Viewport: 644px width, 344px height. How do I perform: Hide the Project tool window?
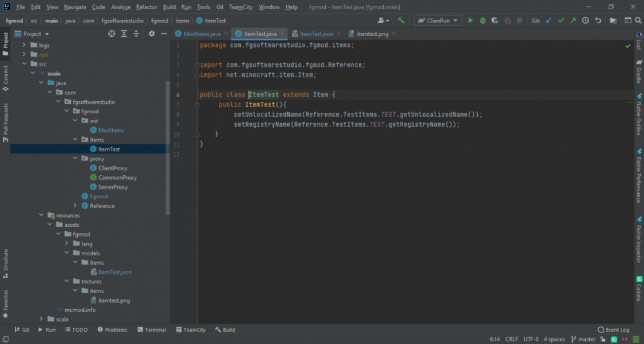164,33
